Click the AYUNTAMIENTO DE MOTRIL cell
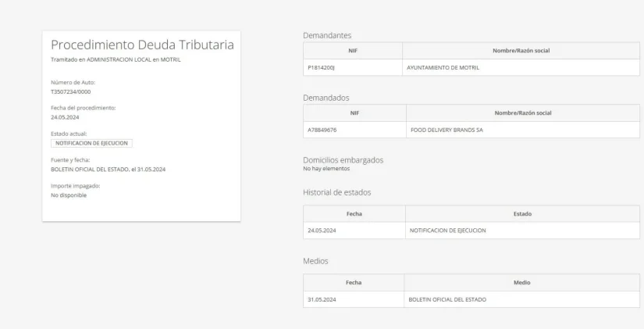Screen dimensions: 644x329 521,67
